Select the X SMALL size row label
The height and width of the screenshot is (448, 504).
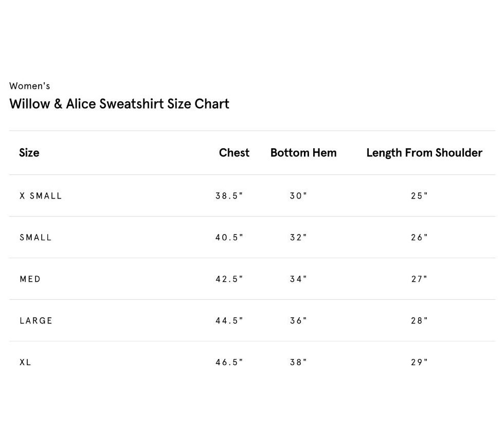pos(41,196)
